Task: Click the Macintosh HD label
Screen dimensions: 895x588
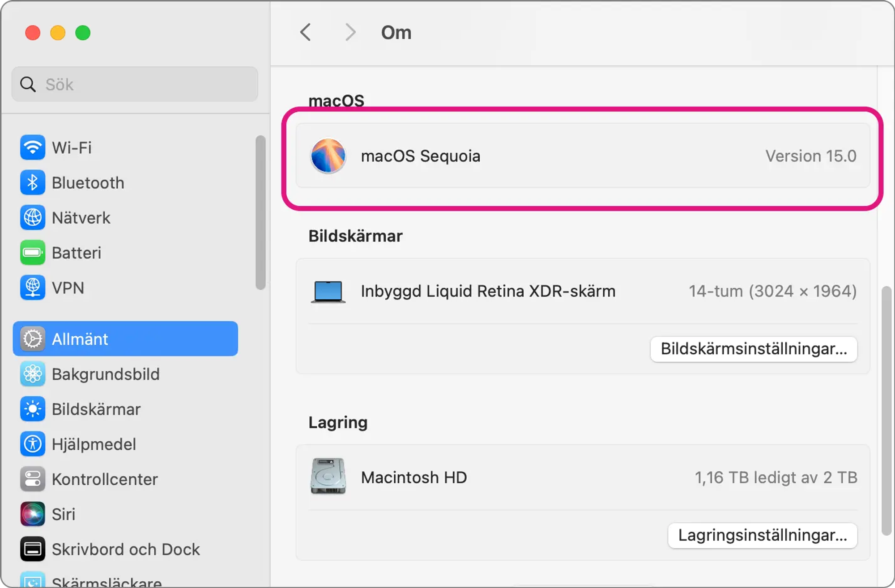Action: [414, 478]
